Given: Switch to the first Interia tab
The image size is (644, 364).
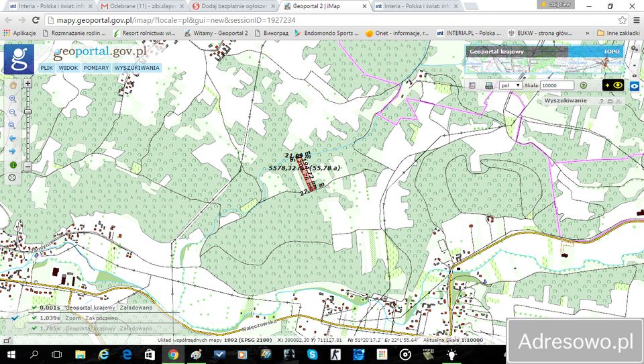Looking at the screenshot, I should tap(51, 6).
